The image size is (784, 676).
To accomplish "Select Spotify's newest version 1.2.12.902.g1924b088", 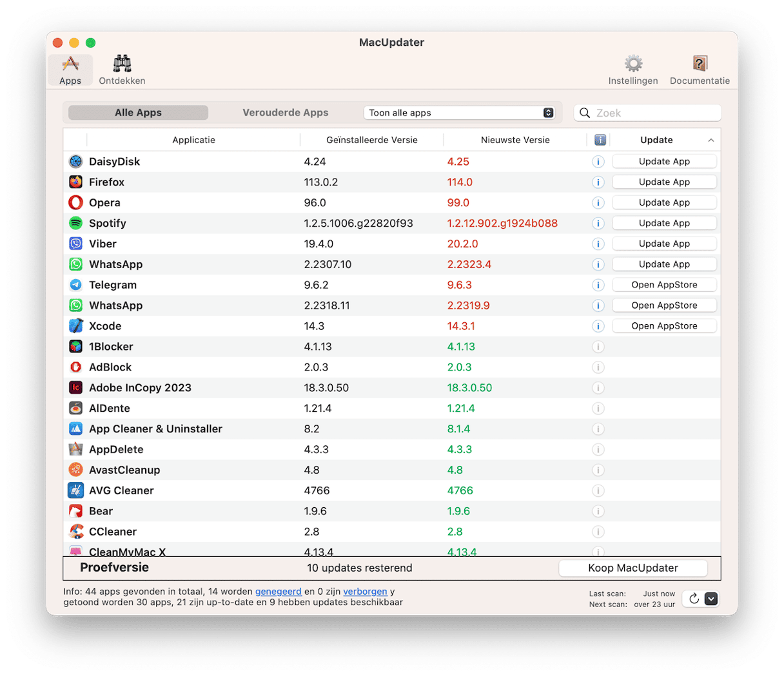I will click(x=502, y=224).
